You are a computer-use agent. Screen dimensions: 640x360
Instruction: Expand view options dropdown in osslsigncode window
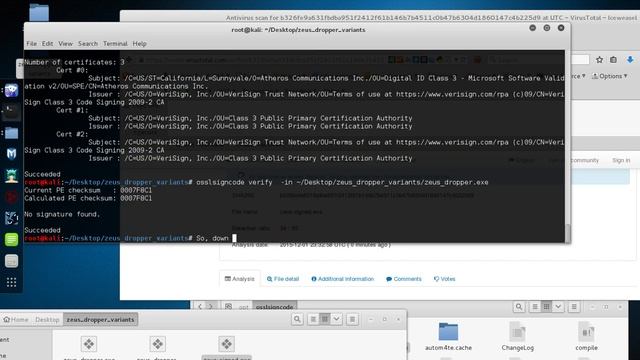558,307
